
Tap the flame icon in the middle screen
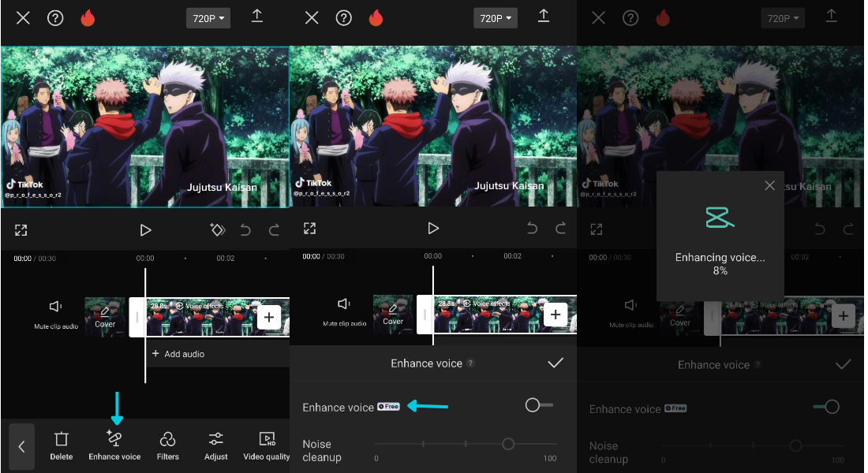click(376, 17)
